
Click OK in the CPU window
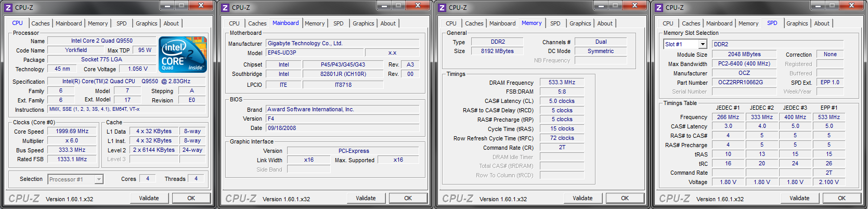(x=191, y=198)
